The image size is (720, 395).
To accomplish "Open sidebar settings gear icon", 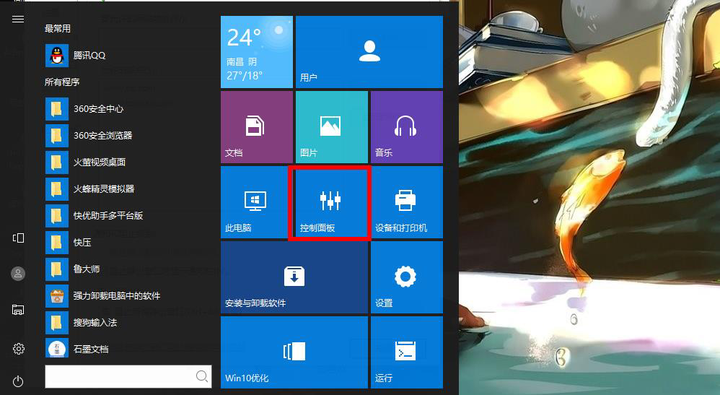I will [x=18, y=349].
